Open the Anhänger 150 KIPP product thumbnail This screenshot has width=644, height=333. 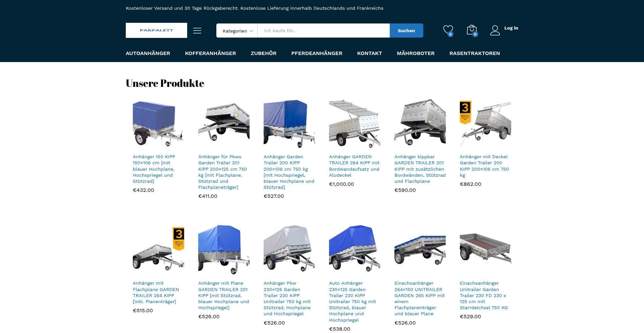158,123
